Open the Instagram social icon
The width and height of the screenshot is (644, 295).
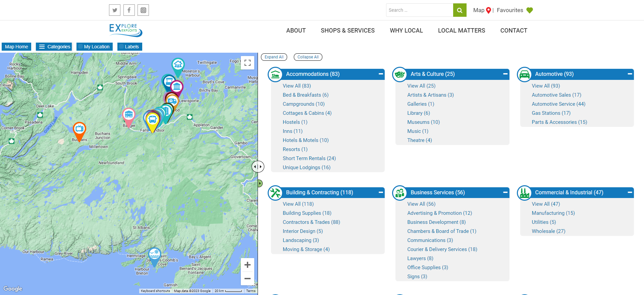pos(143,10)
